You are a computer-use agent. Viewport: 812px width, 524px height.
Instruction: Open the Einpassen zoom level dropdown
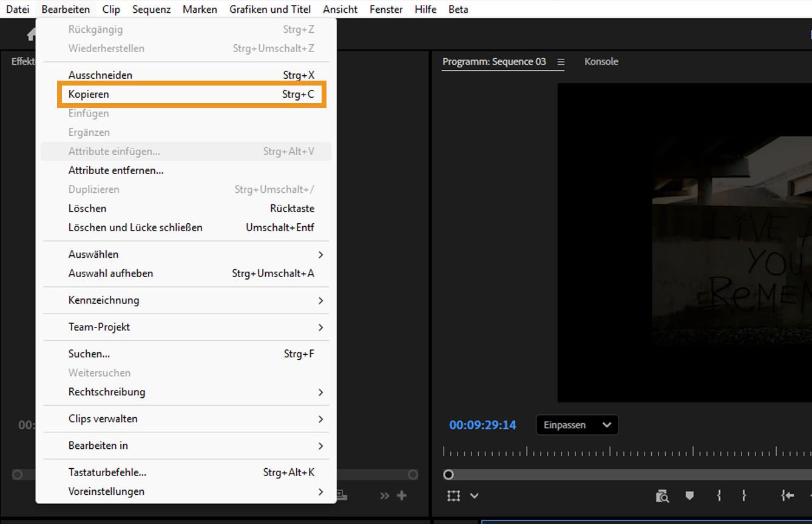pos(577,425)
